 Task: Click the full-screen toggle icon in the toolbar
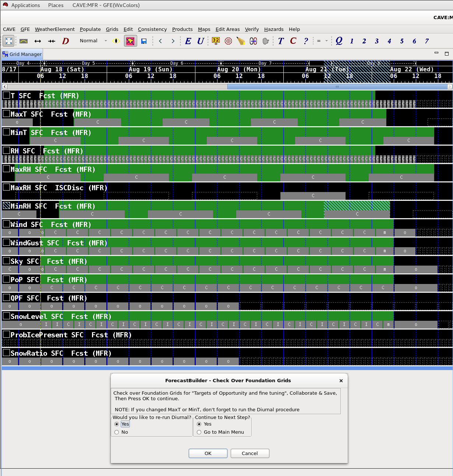tap(9, 41)
